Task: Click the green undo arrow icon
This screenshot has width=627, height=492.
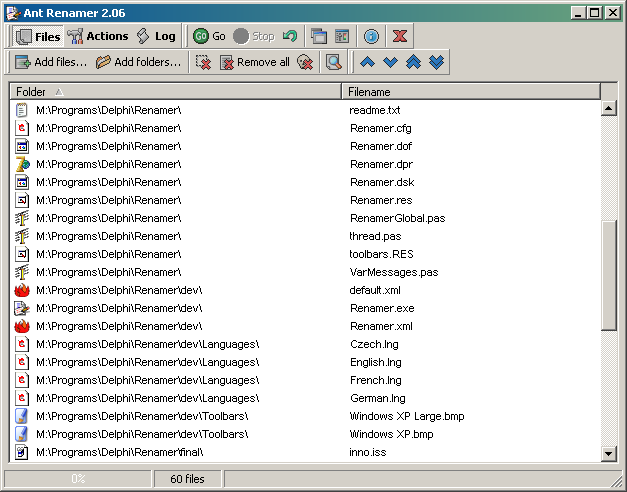Action: coord(290,36)
